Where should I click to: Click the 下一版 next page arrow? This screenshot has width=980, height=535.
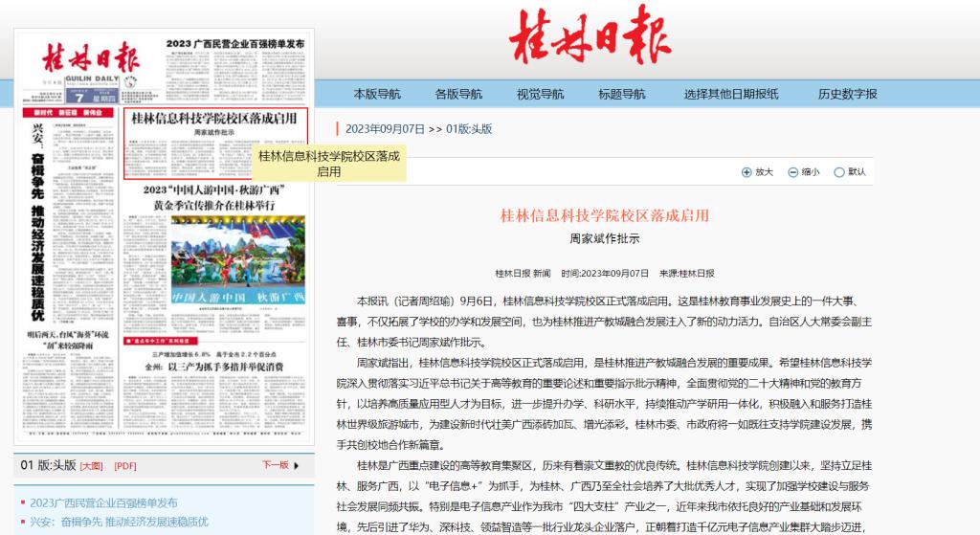297,466
